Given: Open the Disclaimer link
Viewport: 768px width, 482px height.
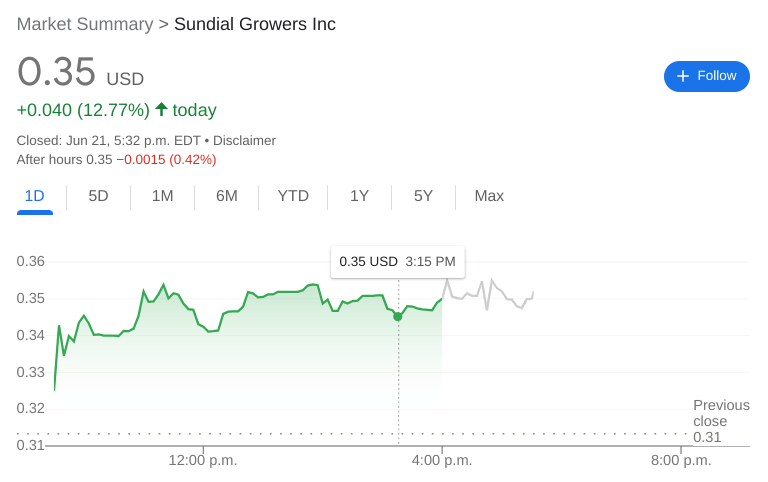Looking at the screenshot, I should coord(244,141).
